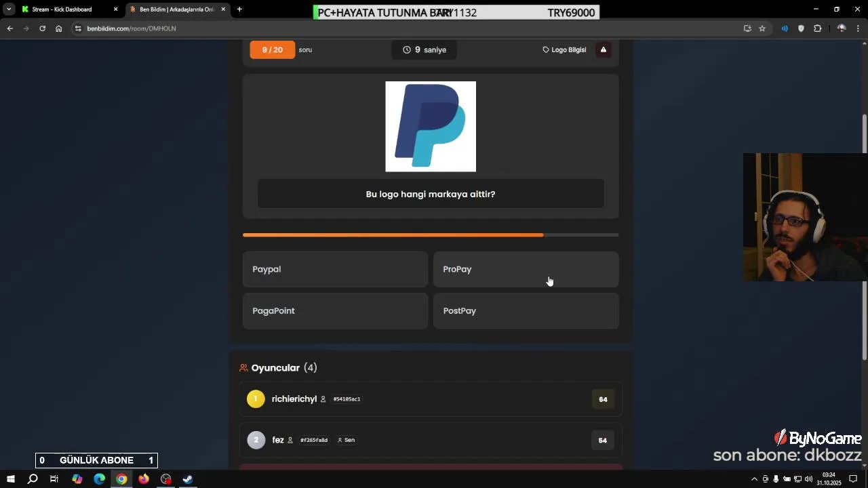Click the report warning triangle icon

click(604, 49)
